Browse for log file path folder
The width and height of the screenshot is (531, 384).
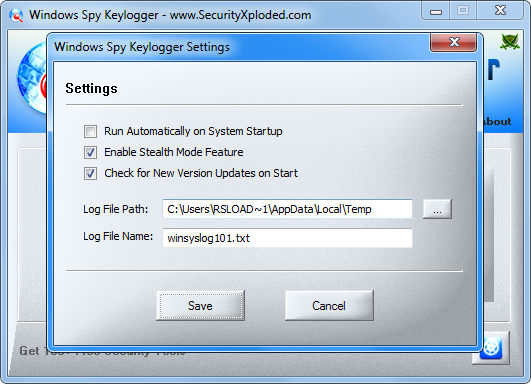[x=437, y=209]
